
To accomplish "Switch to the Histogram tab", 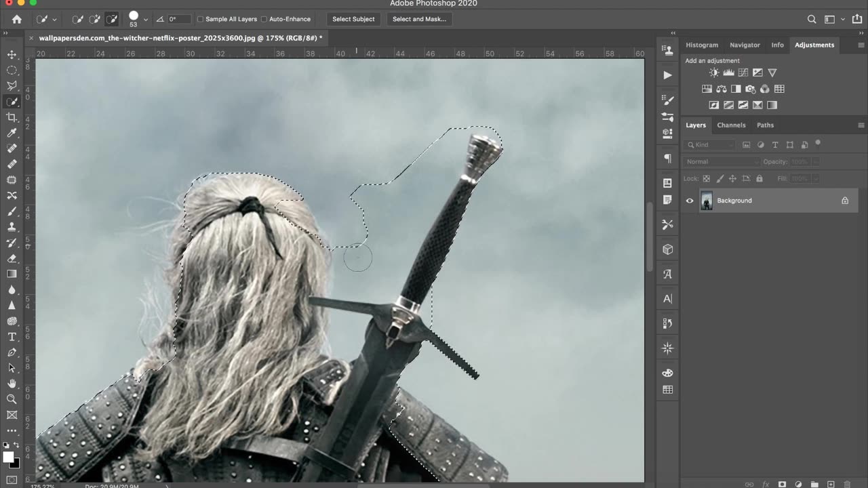I will pos(702,45).
